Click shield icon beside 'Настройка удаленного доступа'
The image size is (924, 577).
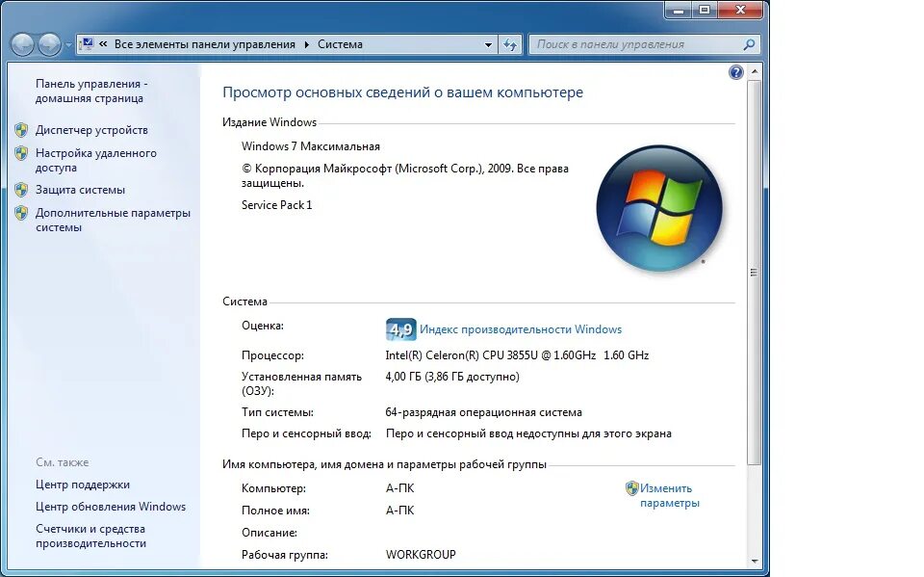[21, 153]
